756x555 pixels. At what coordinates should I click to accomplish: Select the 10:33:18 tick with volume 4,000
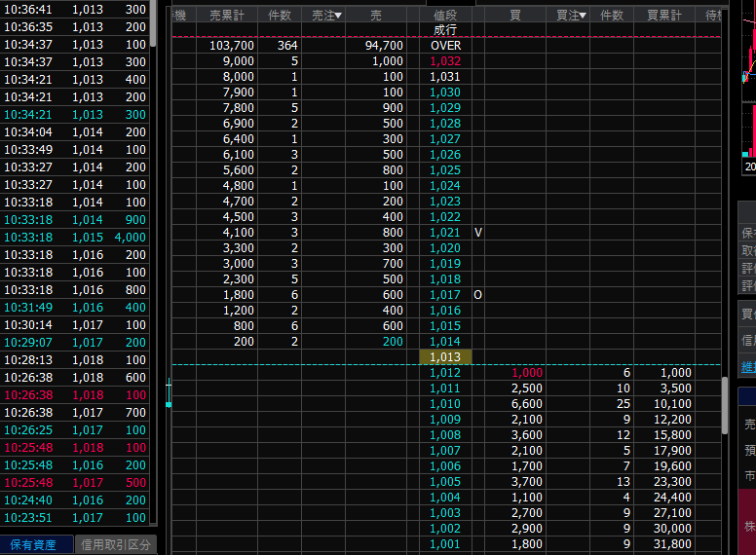click(x=75, y=237)
